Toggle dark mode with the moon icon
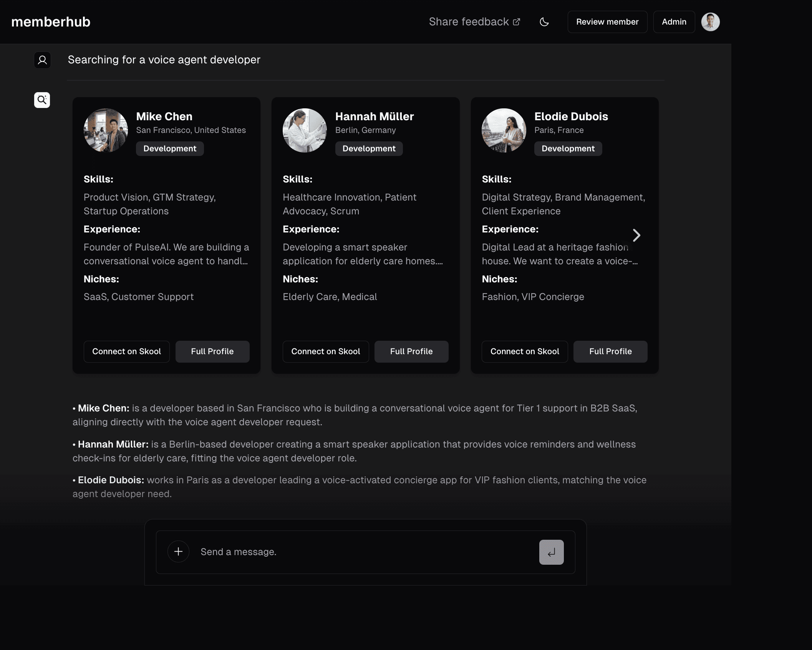This screenshot has width=812, height=650. [544, 22]
